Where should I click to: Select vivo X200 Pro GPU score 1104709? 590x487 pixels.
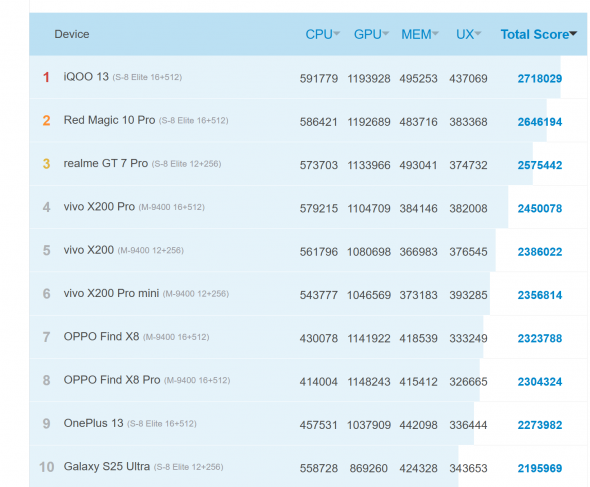(x=369, y=208)
